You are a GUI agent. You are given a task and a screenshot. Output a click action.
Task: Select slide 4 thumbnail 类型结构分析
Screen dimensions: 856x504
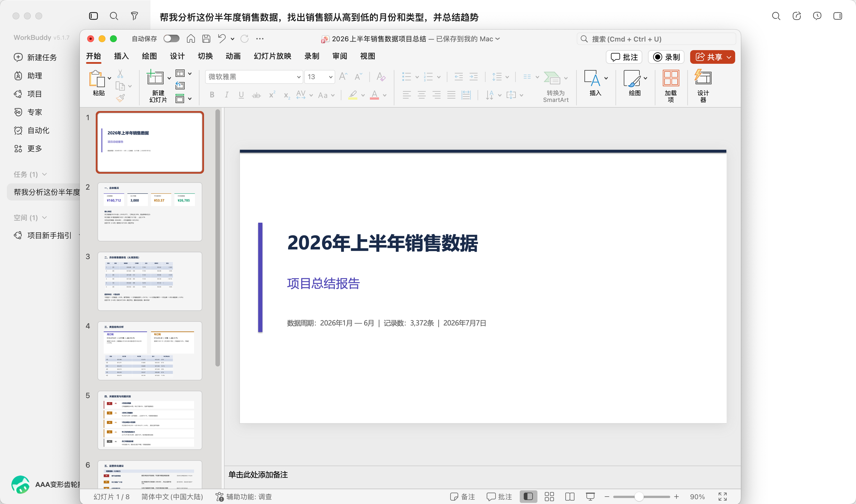click(x=150, y=351)
